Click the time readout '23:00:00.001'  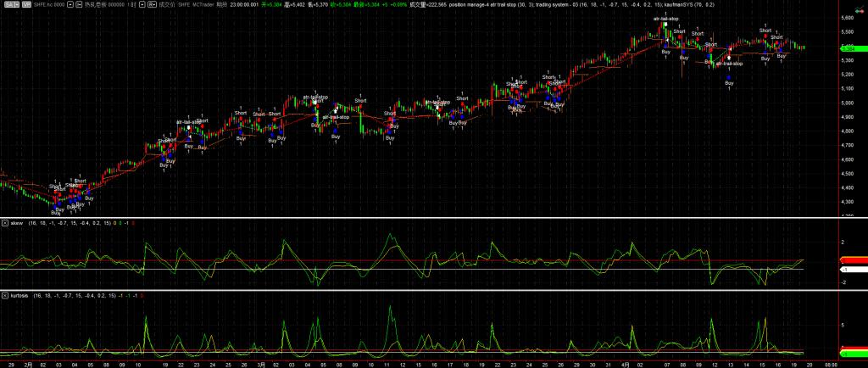tap(244, 4)
